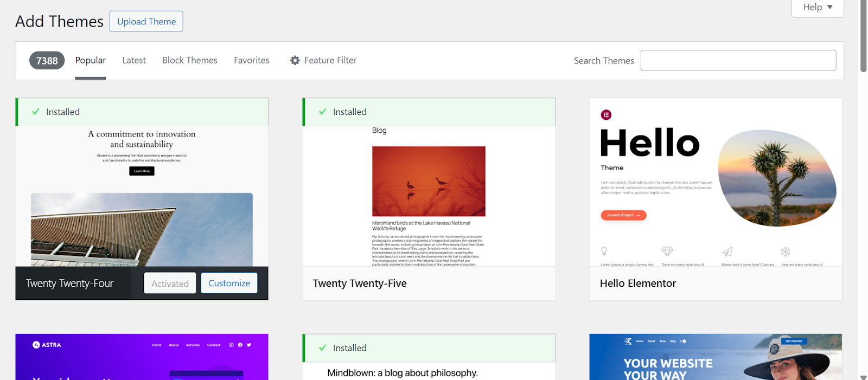Viewport: 868px width, 380px height.
Task: Click the Installed notice above the Mindblown theme
Action: point(429,348)
